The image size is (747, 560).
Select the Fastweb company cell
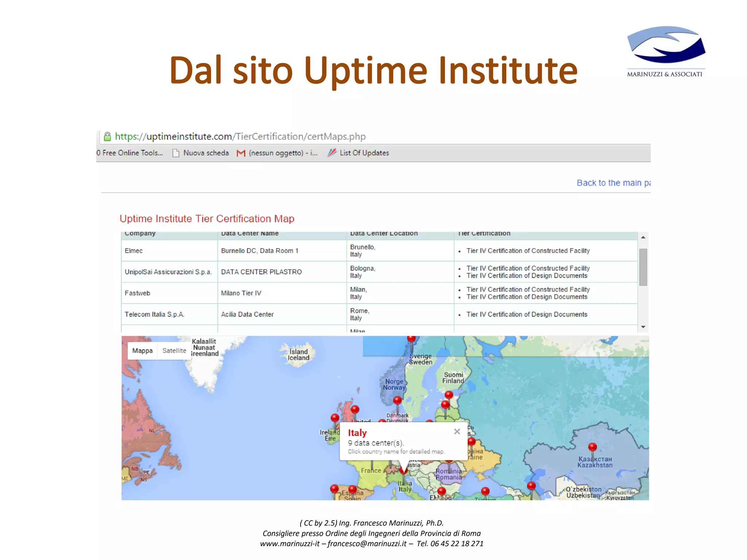(x=170, y=293)
